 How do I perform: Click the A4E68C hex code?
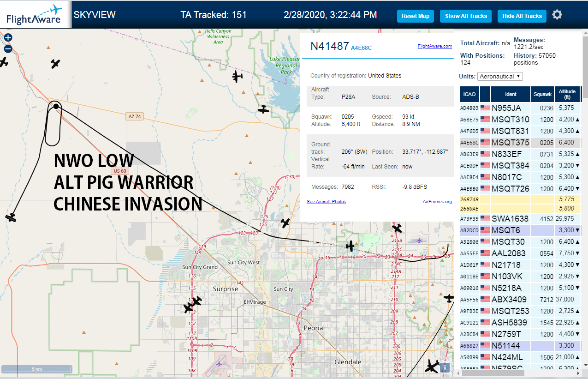[x=361, y=48]
